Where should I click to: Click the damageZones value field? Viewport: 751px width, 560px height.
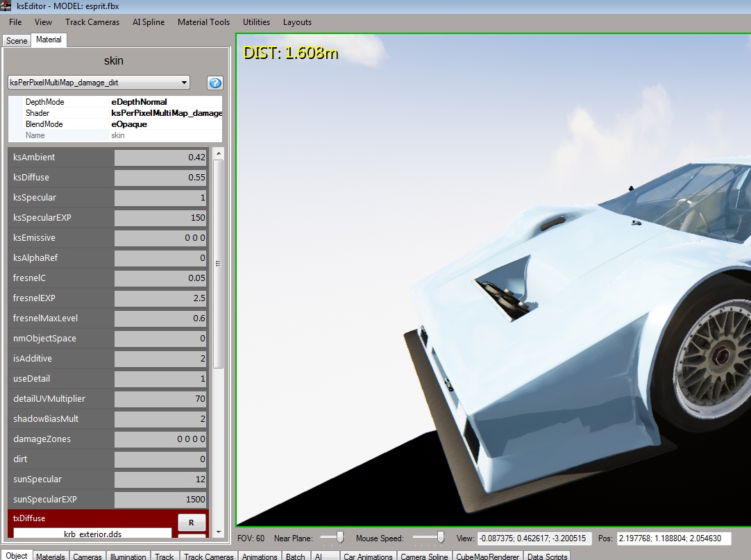coord(160,439)
